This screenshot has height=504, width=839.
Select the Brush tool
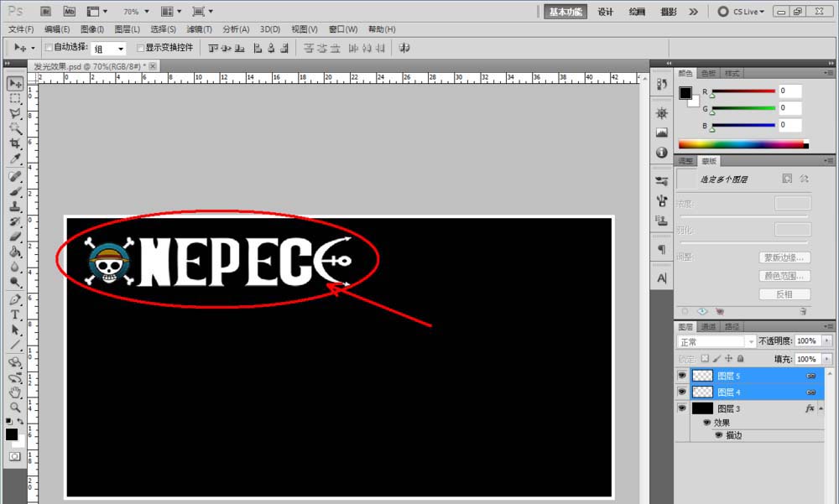pyautogui.click(x=15, y=191)
